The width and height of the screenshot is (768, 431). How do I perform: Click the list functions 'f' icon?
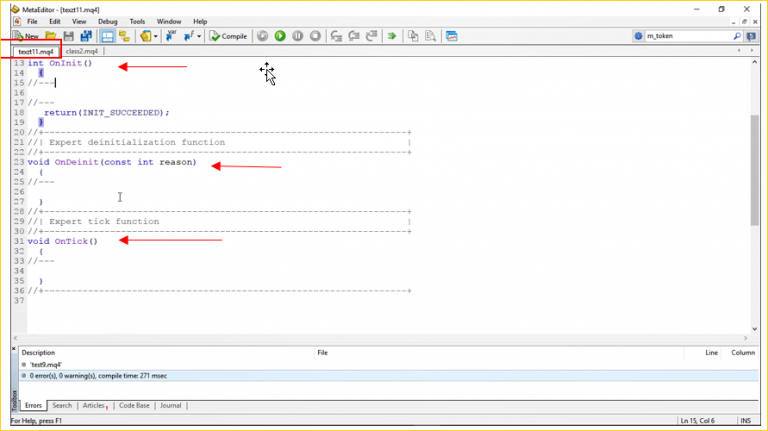tap(189, 36)
